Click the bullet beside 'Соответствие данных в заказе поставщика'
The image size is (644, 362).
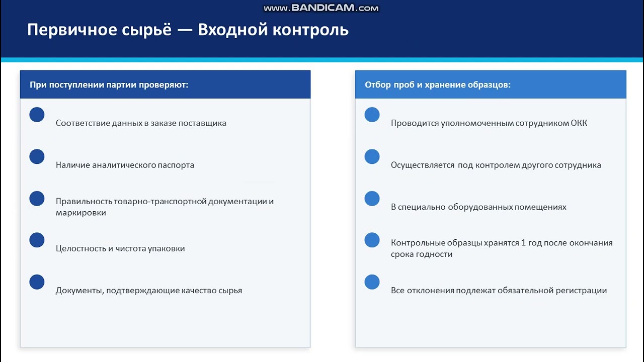[x=37, y=115]
